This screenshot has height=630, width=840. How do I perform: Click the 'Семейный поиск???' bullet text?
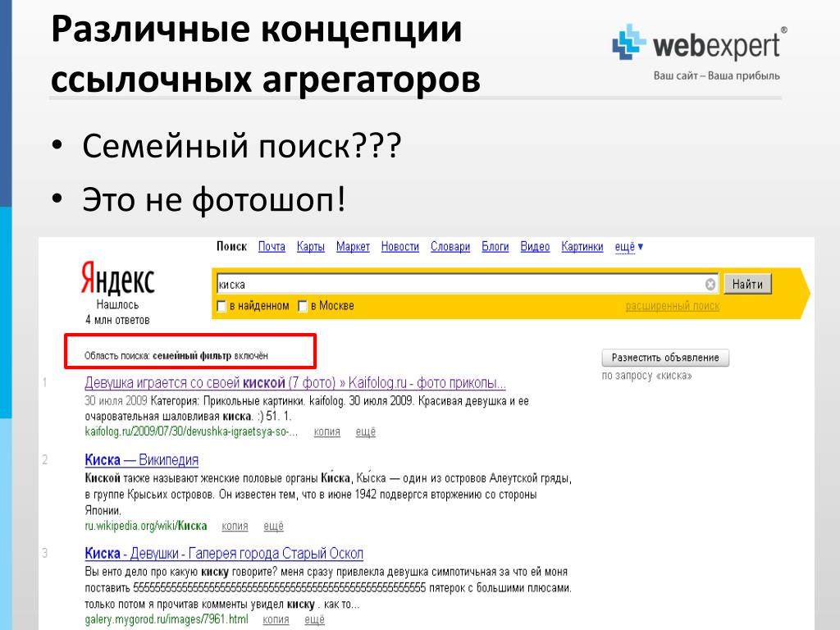pyautogui.click(x=242, y=146)
